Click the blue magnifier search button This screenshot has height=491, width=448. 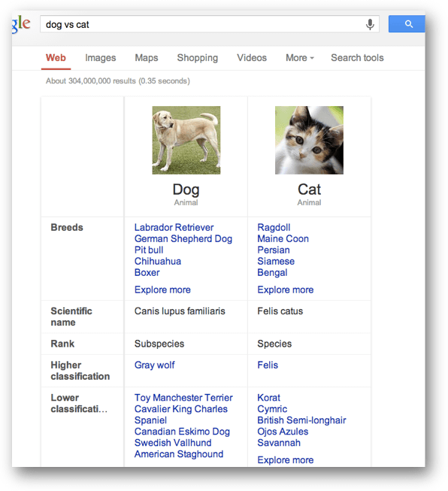pyautogui.click(x=407, y=24)
